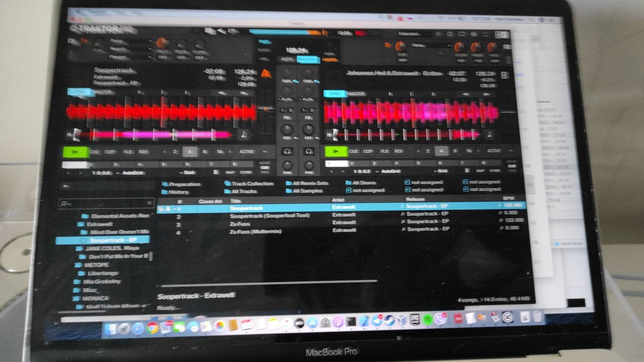Open the All Samples favorite
The height and width of the screenshot is (362, 644).
[x=304, y=191]
